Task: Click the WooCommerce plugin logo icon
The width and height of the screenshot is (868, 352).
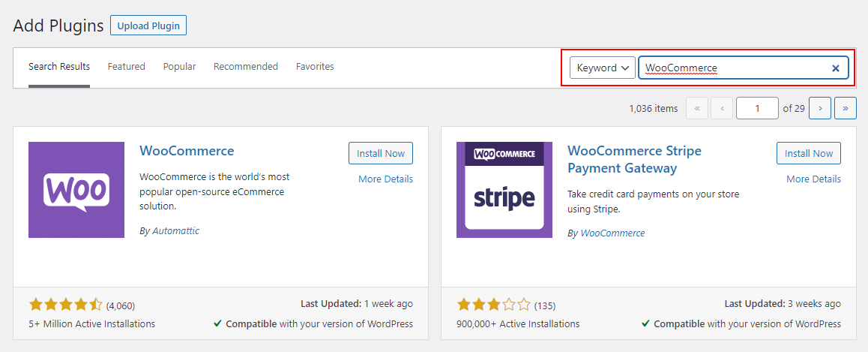Action: tap(76, 190)
